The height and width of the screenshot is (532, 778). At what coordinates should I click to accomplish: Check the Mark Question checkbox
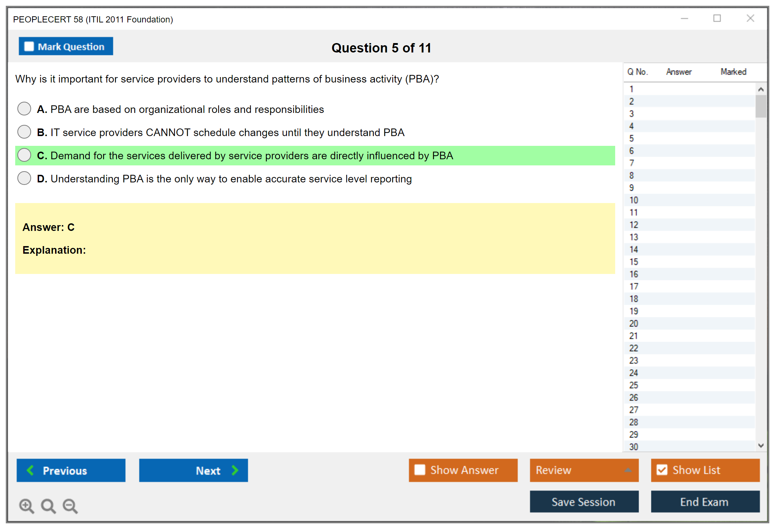pyautogui.click(x=29, y=46)
